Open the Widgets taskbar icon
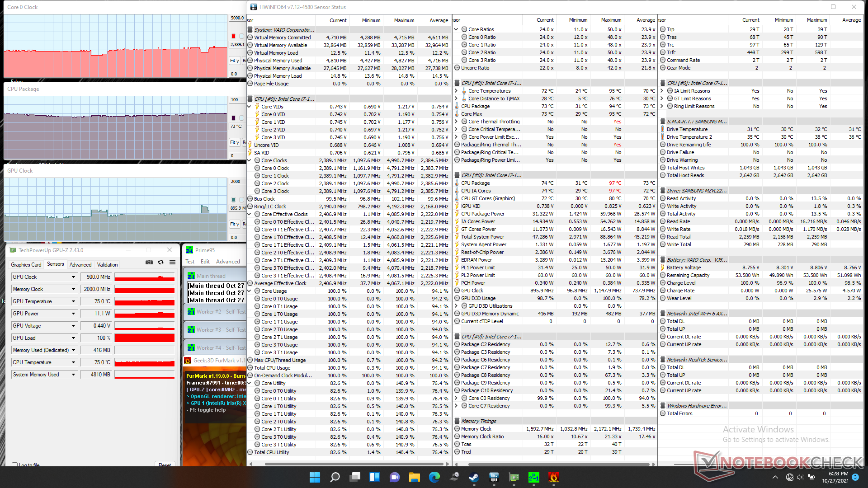This screenshot has height=488, width=868. click(x=375, y=477)
